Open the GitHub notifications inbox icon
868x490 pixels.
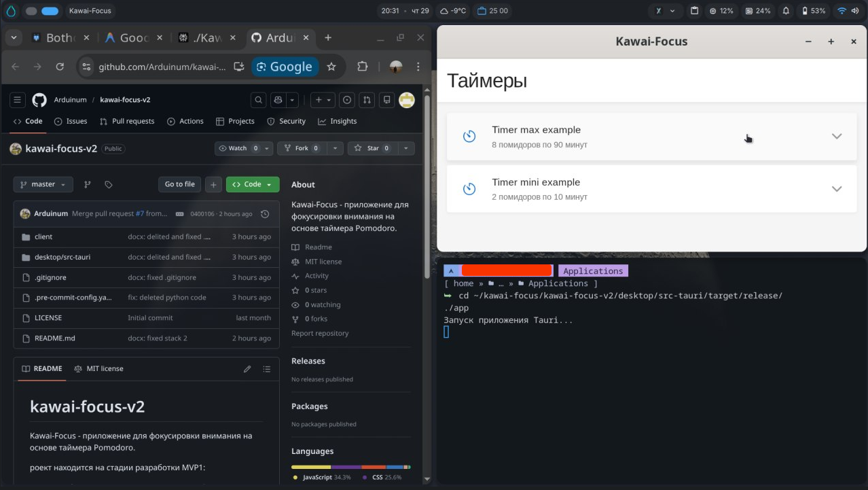386,100
